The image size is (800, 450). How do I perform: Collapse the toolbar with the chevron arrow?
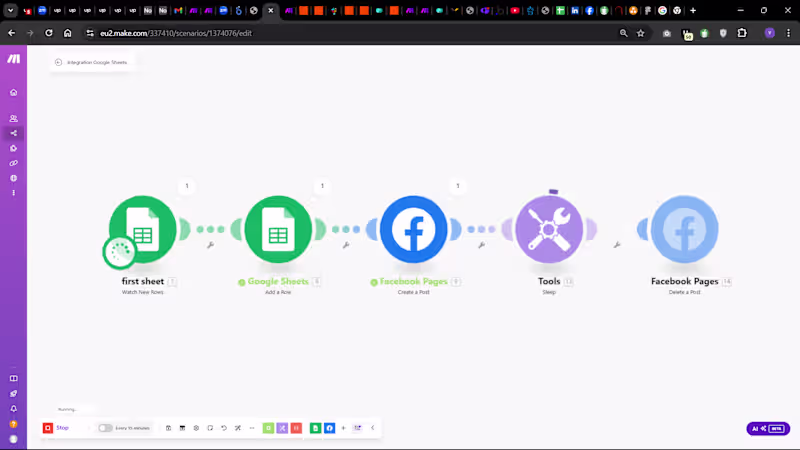(372, 428)
